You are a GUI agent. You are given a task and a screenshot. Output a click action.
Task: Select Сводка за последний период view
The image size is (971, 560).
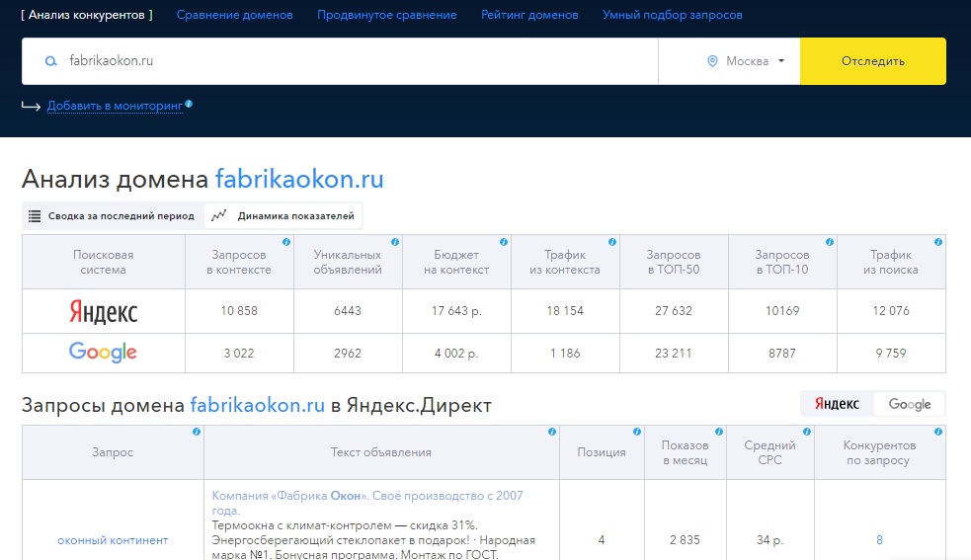tap(113, 216)
